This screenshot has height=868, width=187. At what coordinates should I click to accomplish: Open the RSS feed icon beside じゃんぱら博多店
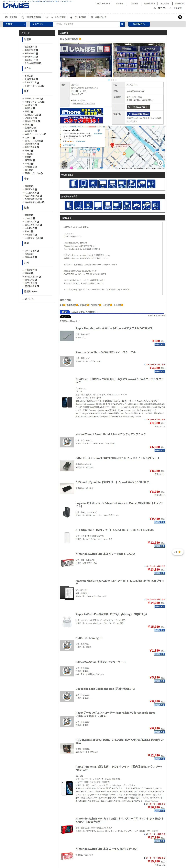(80, 39)
